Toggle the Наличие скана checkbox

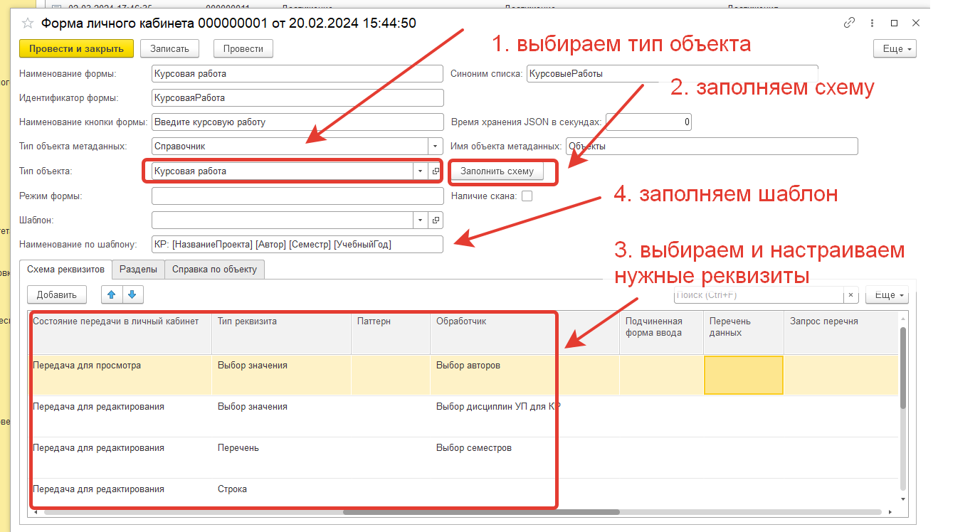(x=527, y=196)
